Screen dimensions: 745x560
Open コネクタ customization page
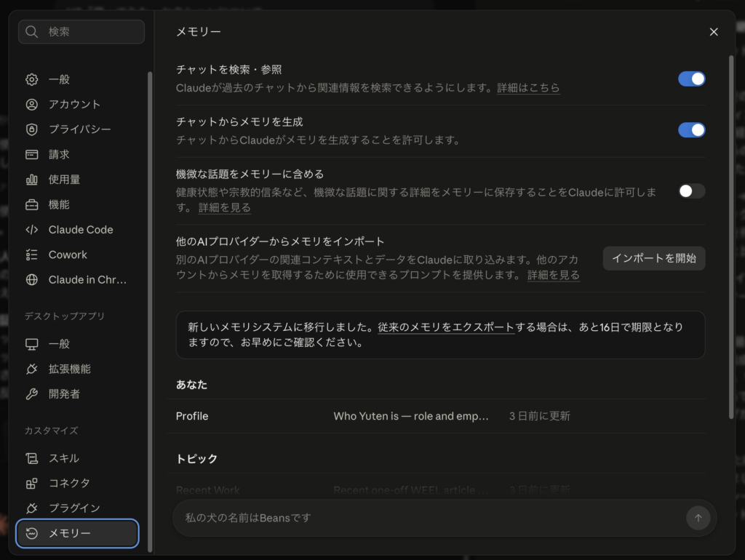click(x=77, y=484)
